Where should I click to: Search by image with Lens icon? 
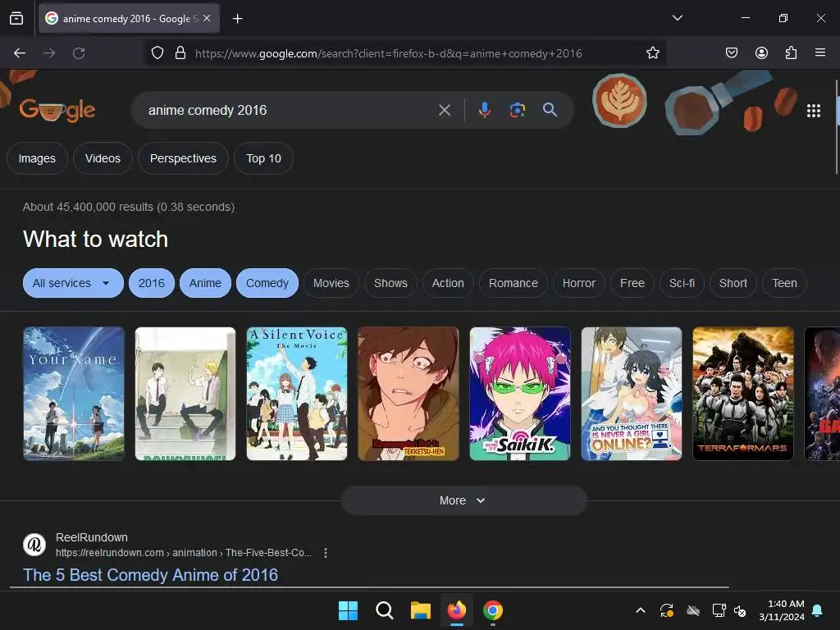tap(517, 111)
